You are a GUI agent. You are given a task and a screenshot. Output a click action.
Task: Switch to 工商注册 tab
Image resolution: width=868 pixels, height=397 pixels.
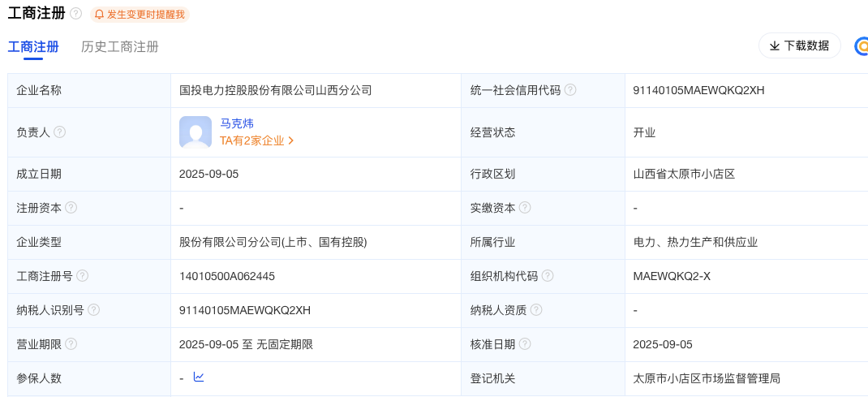pos(33,46)
